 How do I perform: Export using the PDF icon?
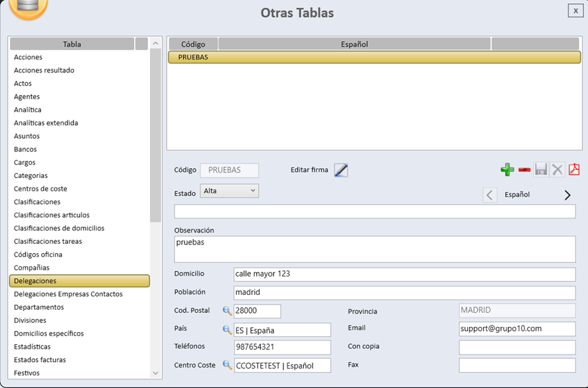[574, 170]
